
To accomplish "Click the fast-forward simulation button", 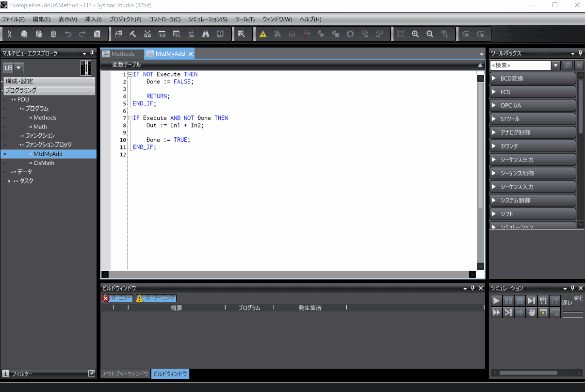I will pyautogui.click(x=497, y=312).
